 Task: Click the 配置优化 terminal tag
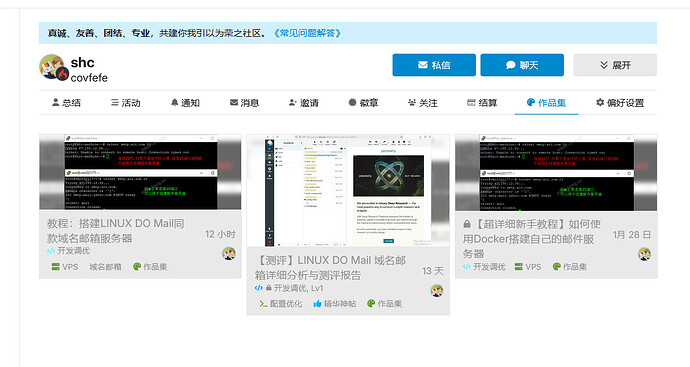(281, 304)
